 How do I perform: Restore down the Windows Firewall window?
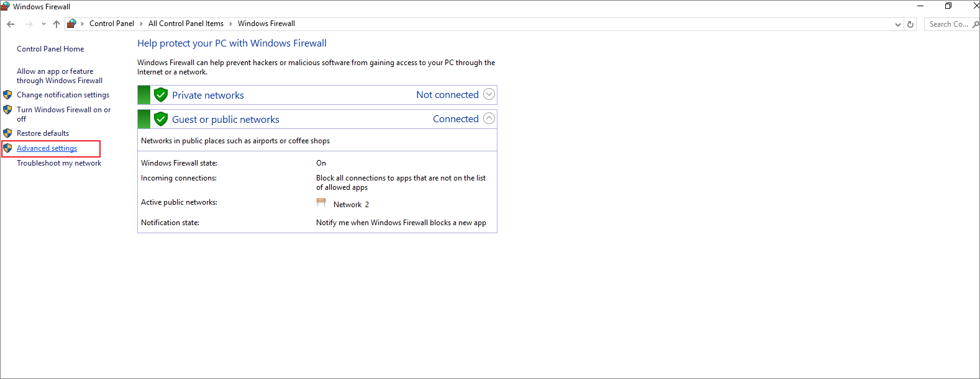tap(948, 6)
